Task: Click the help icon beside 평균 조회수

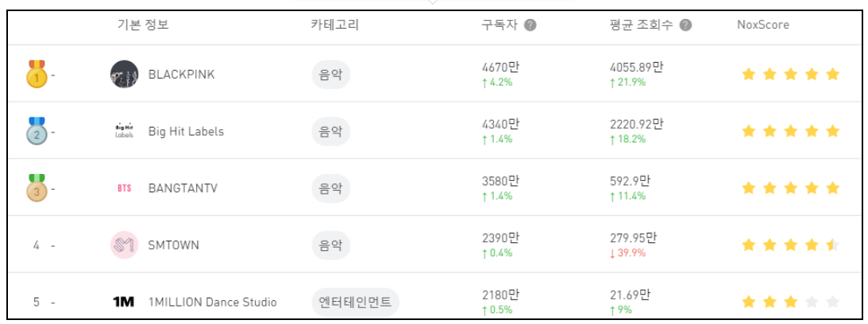Action: (685, 25)
